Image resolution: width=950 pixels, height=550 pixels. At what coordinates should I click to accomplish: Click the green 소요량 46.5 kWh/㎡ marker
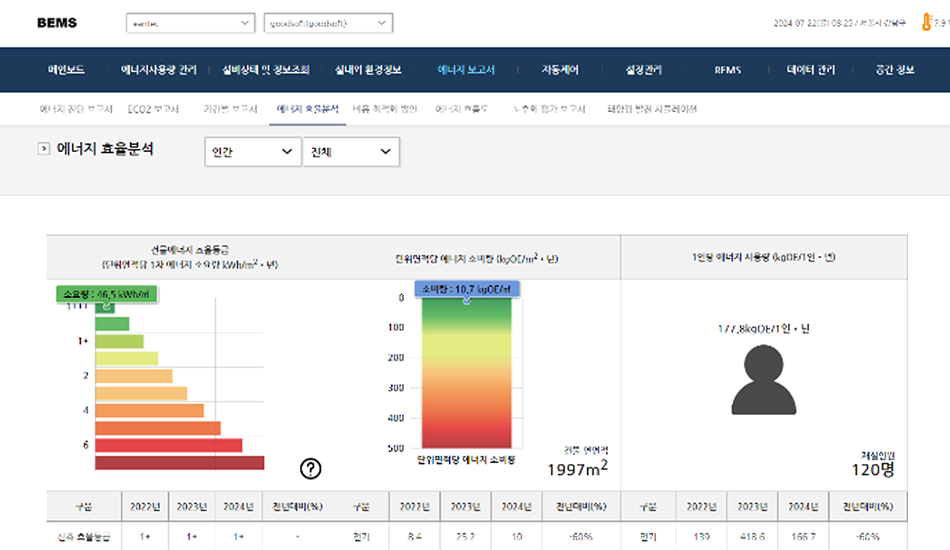point(107,294)
